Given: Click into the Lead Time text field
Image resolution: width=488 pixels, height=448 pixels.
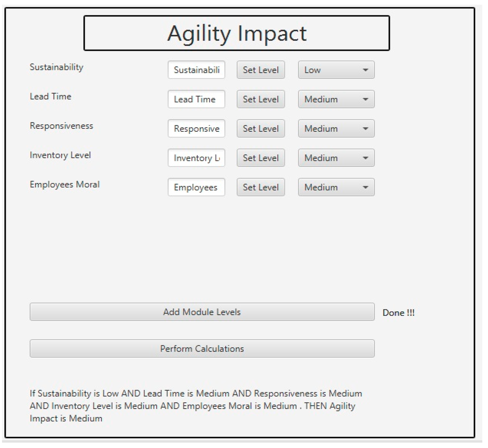Looking at the screenshot, I should [196, 99].
